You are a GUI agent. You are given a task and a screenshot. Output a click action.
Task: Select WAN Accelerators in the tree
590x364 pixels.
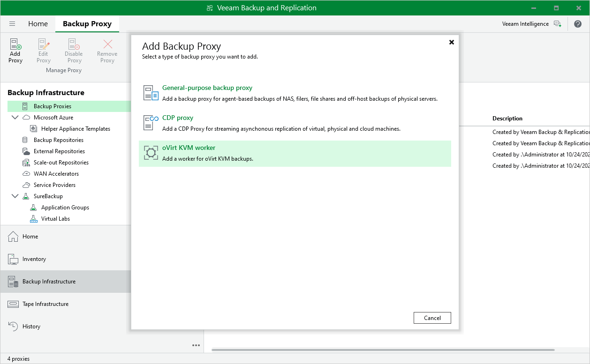click(x=56, y=174)
